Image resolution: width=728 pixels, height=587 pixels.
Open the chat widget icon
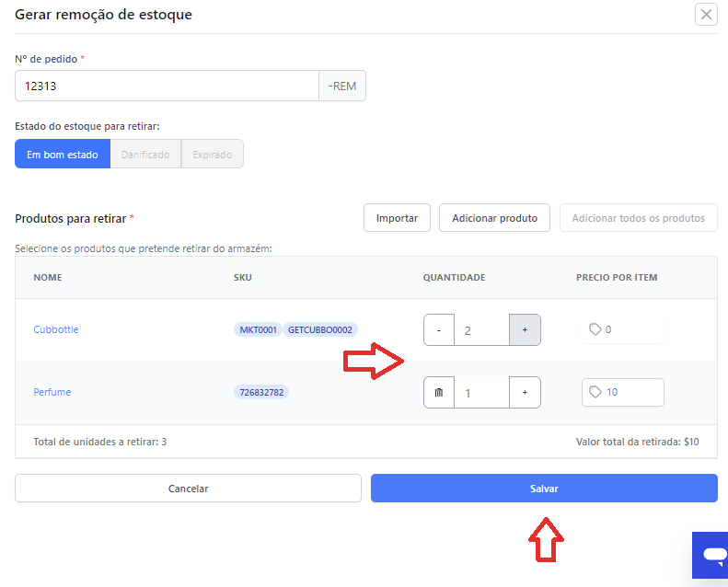pos(712,555)
